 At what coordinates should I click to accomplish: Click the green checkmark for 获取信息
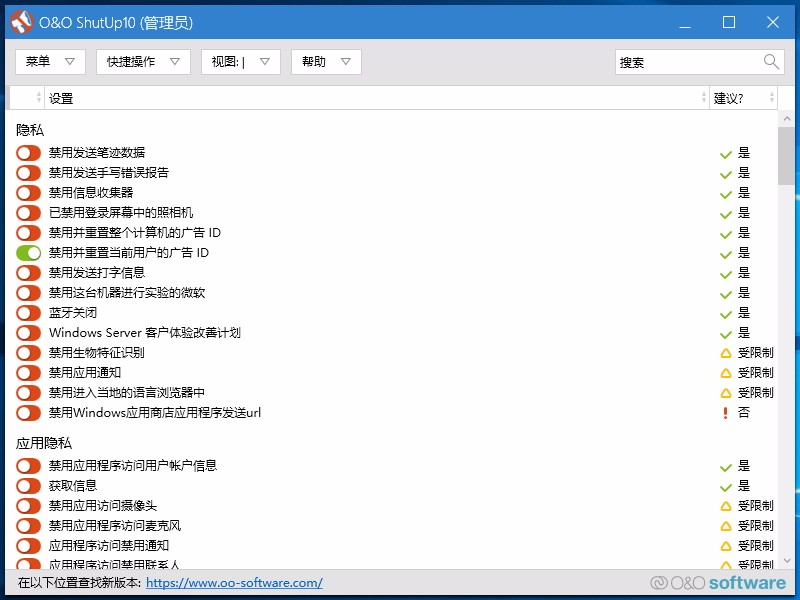tap(726, 487)
